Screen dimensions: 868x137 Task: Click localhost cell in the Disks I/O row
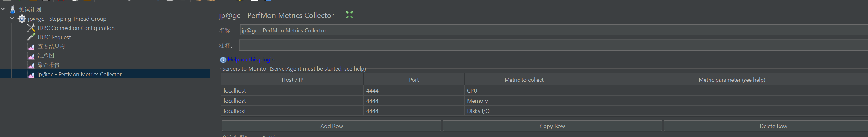292,111
